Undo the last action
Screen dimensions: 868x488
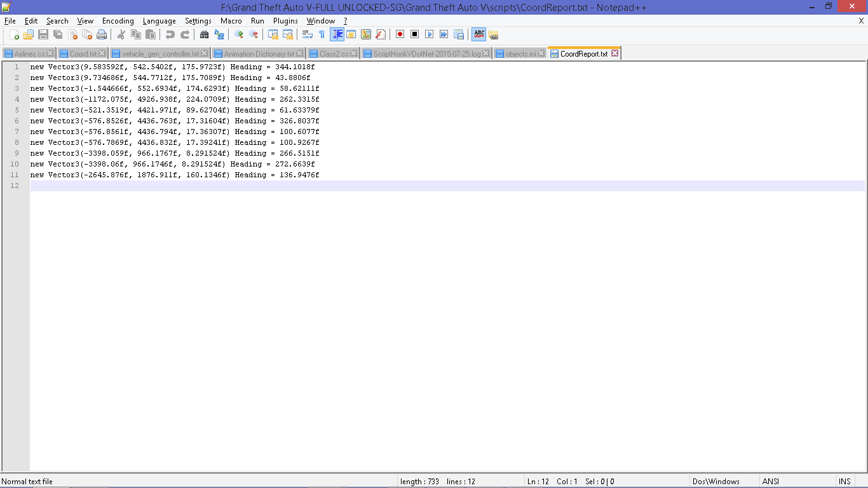click(x=170, y=34)
